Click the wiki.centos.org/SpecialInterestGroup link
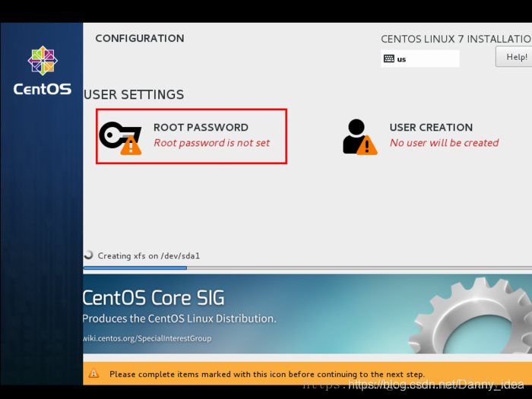The image size is (532, 399). 147,338
